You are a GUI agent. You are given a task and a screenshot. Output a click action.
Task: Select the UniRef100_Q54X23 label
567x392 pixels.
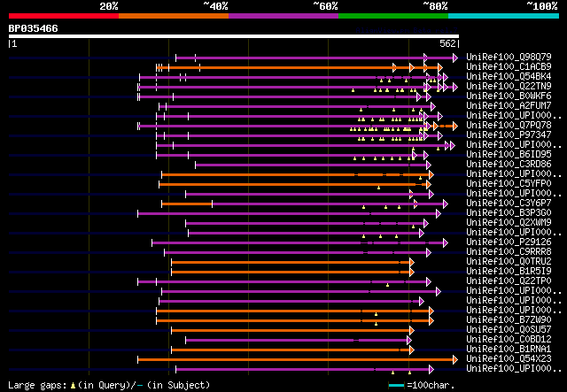pyautogui.click(x=509, y=359)
